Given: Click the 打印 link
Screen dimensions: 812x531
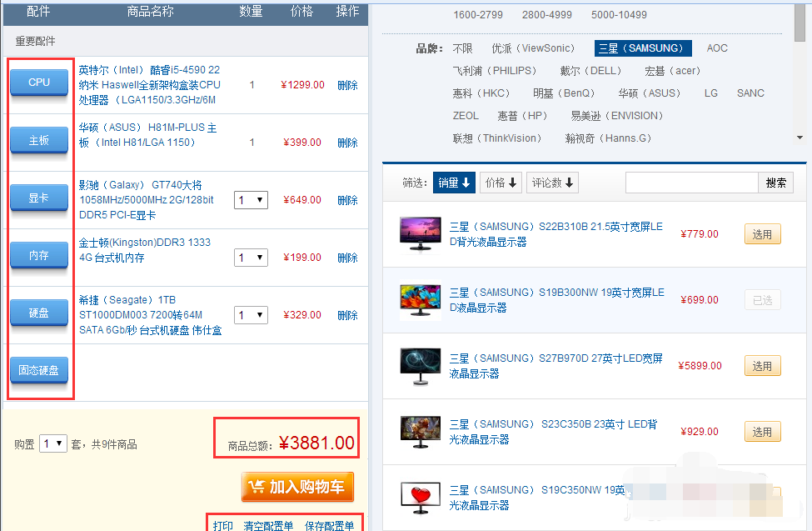Looking at the screenshot, I should pyautogui.click(x=222, y=525).
